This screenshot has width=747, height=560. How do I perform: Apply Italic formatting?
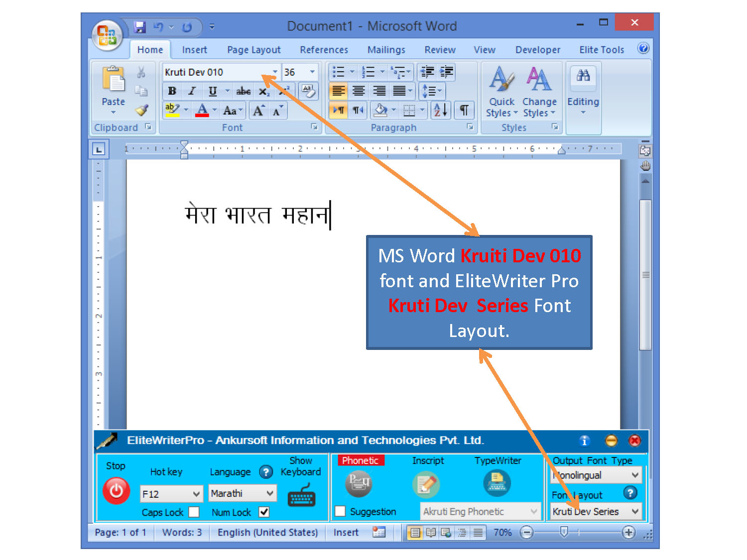192,91
